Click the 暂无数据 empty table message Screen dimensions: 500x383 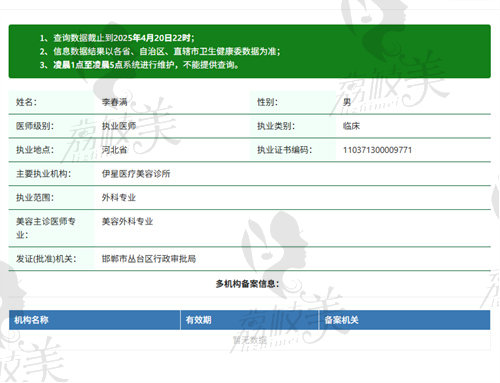pyautogui.click(x=250, y=340)
